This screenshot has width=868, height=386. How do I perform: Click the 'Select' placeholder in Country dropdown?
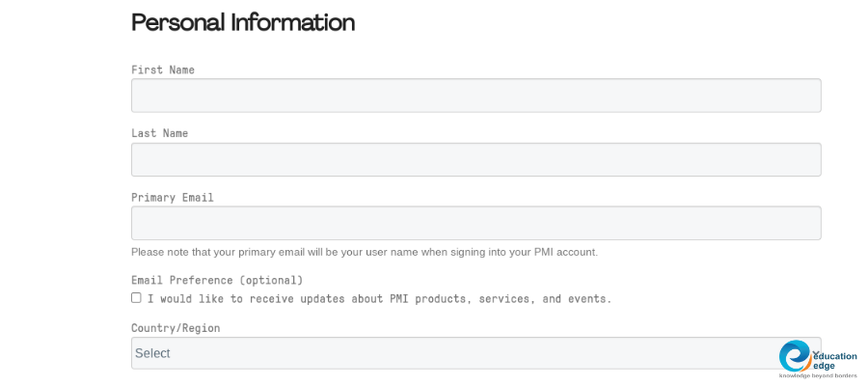coord(152,353)
